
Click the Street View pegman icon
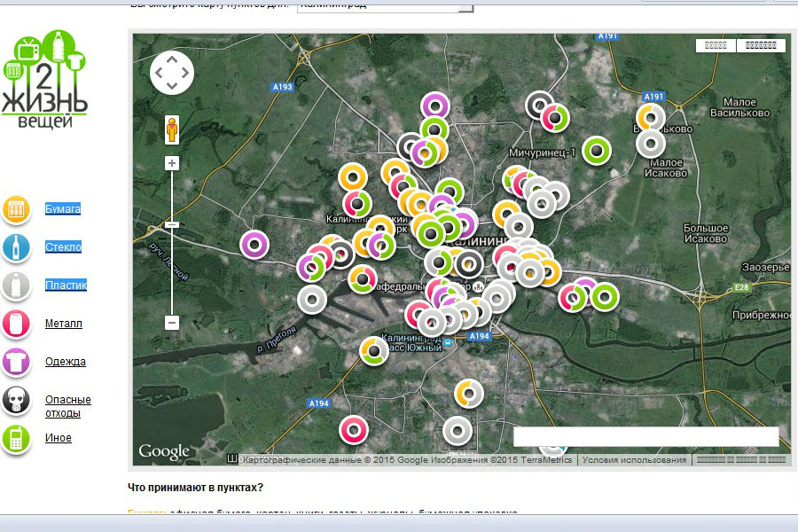tap(172, 130)
